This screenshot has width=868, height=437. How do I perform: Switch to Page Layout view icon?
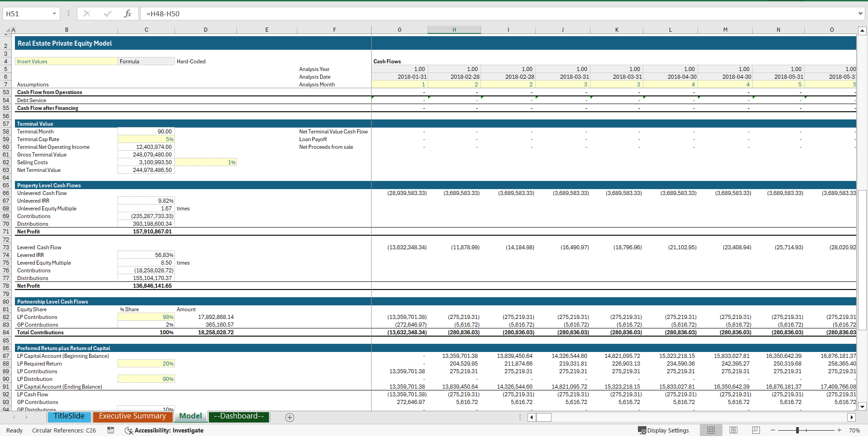coord(733,430)
